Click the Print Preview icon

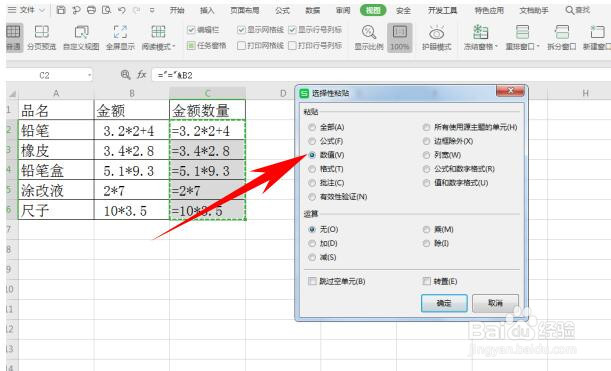(106, 10)
